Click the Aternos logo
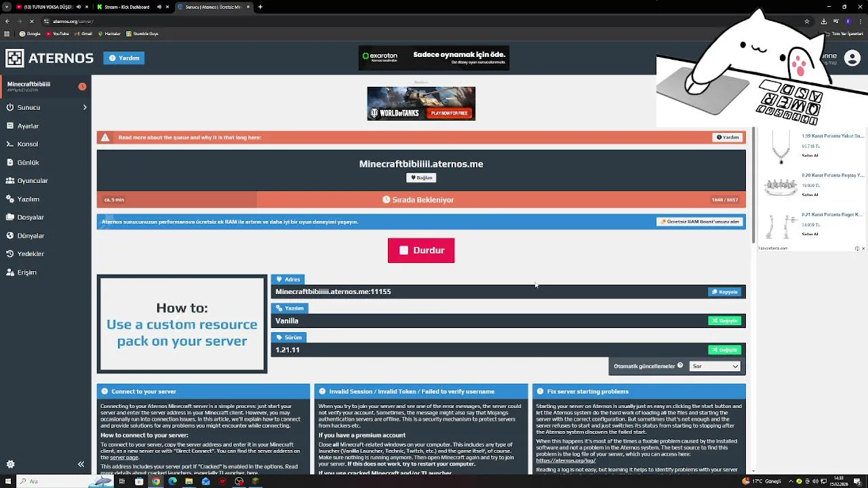This screenshot has width=868, height=488. (x=50, y=58)
